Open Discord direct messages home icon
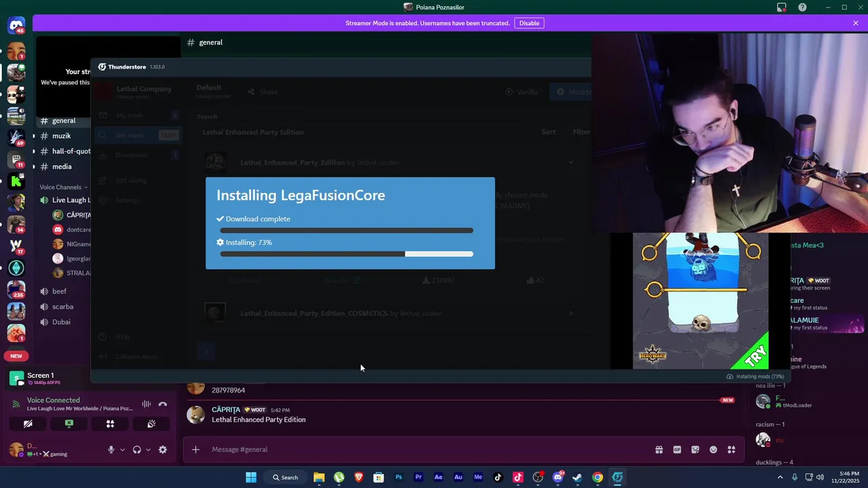 (16, 26)
